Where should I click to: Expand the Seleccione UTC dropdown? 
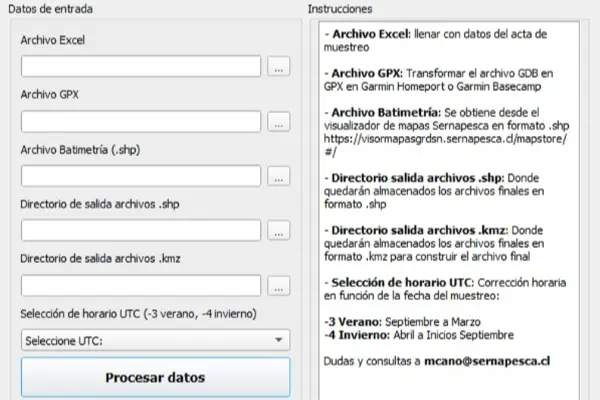pos(155,340)
